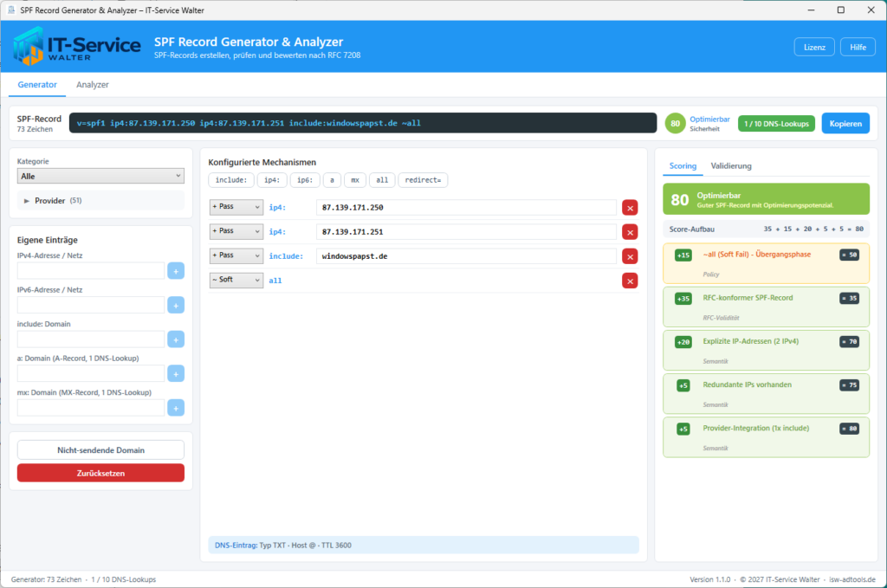
Task: Add an ip4: mechanism chip
Action: (x=271, y=180)
